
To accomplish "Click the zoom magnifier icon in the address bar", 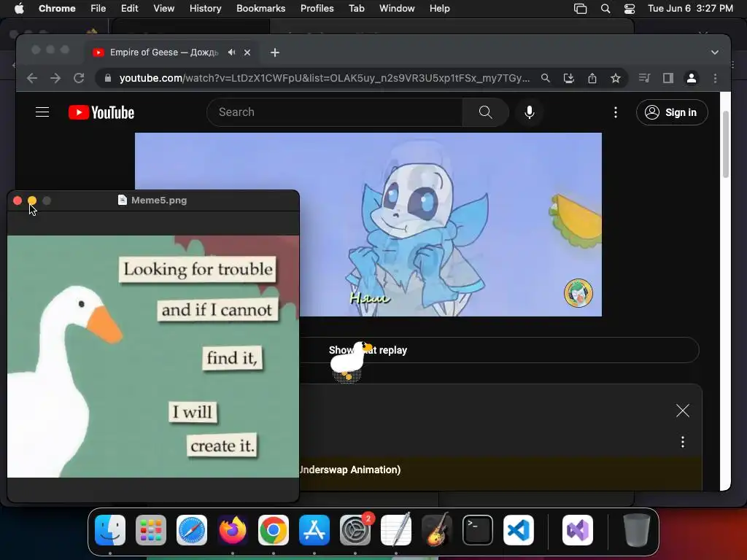I will point(546,78).
